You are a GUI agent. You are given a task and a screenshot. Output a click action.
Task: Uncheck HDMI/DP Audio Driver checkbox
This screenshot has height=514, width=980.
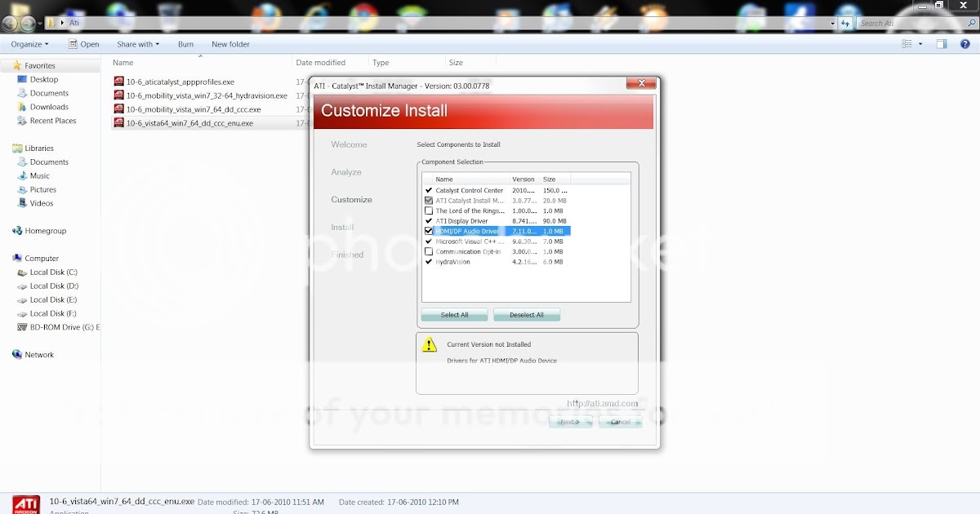pos(429,231)
